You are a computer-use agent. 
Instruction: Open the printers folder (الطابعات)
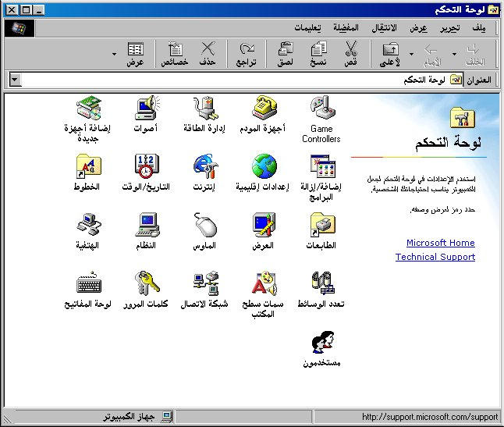coord(321,232)
